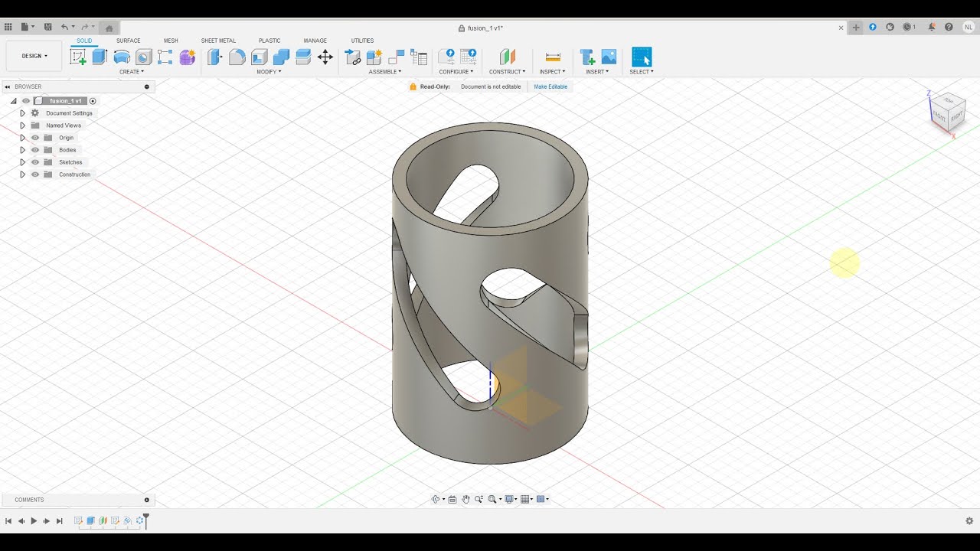Switch to the SHEET METAL tab
980x551 pixels.
(218, 41)
